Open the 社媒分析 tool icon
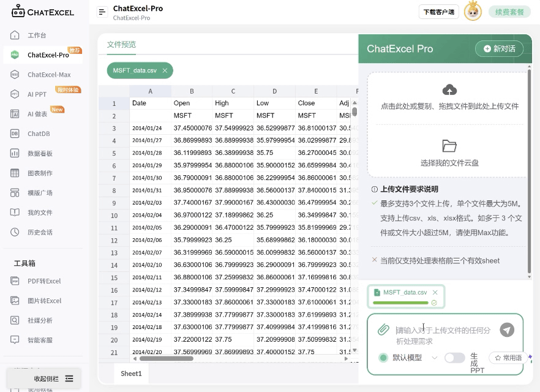The height and width of the screenshot is (392, 540). coord(15,320)
